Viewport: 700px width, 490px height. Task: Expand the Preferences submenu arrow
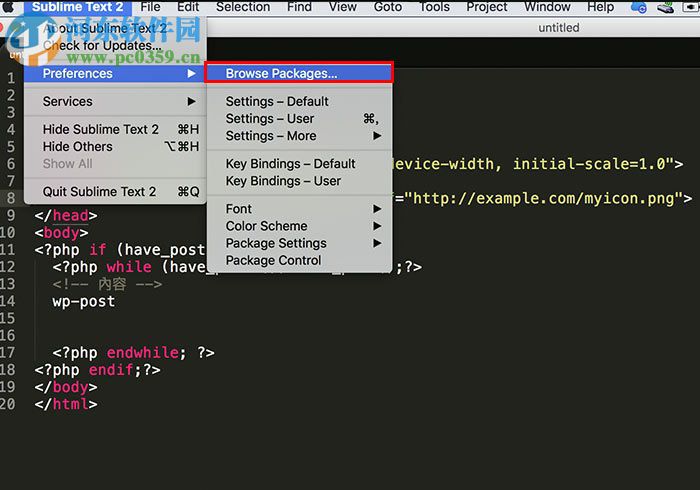(191, 73)
